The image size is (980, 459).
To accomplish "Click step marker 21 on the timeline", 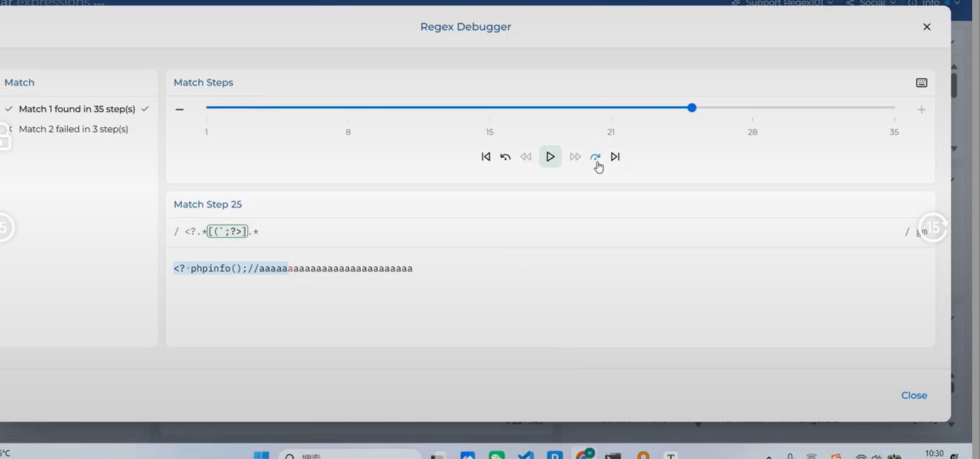I will coord(611,132).
